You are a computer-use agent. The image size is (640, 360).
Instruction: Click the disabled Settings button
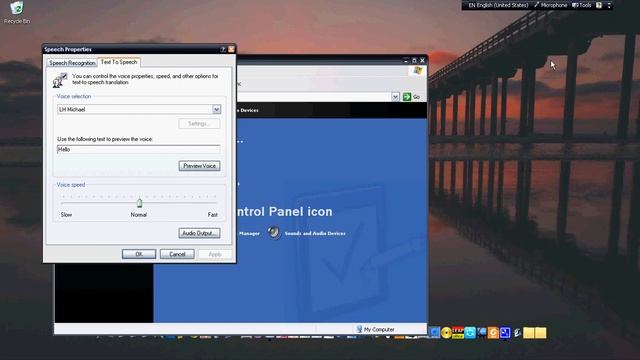tap(199, 124)
